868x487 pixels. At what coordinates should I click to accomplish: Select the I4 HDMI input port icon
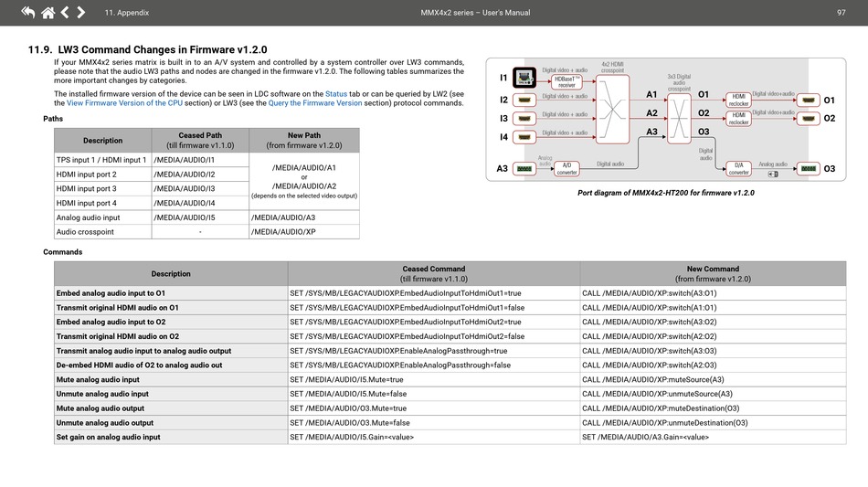pos(524,137)
